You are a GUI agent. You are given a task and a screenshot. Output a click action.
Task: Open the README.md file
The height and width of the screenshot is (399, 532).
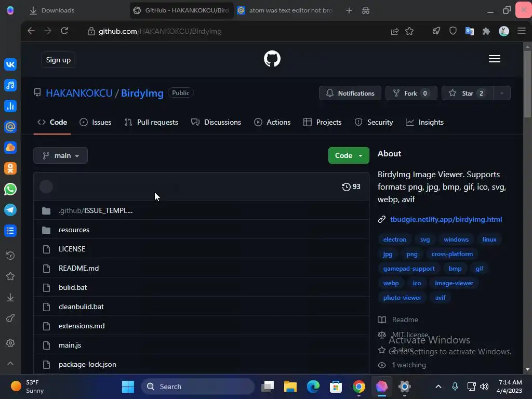coord(79,268)
